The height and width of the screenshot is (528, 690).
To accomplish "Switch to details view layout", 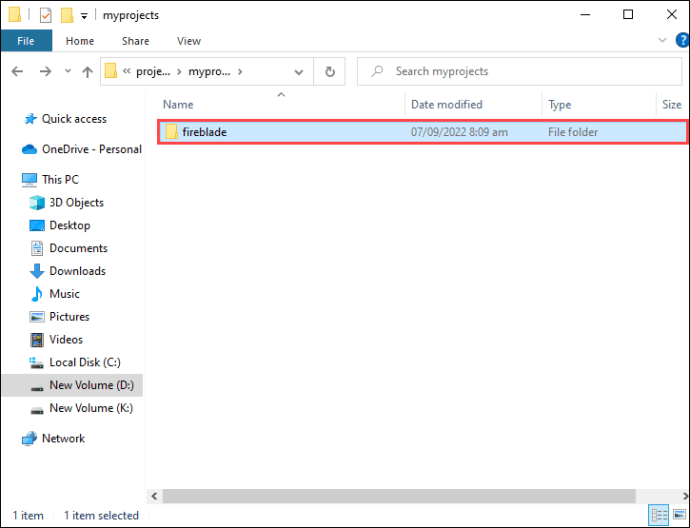I will (x=659, y=515).
